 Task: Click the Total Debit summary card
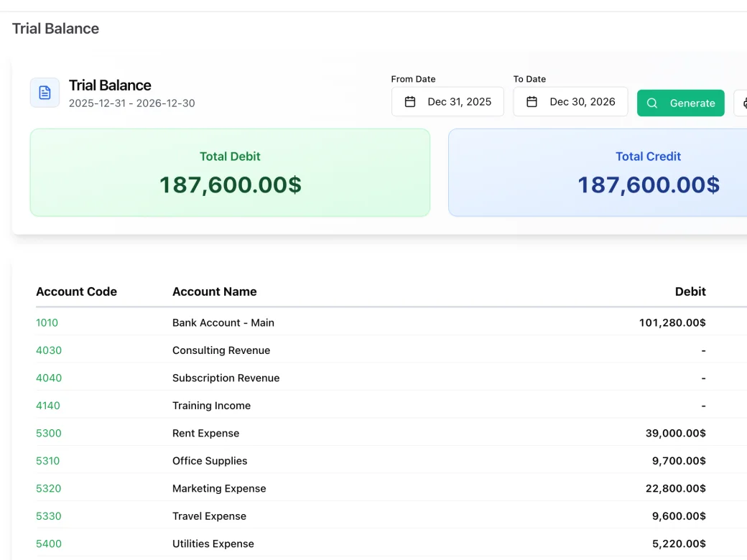click(230, 172)
